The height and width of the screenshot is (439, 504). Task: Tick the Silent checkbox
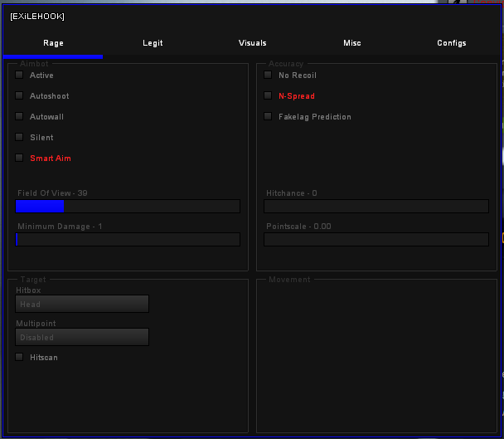point(20,138)
